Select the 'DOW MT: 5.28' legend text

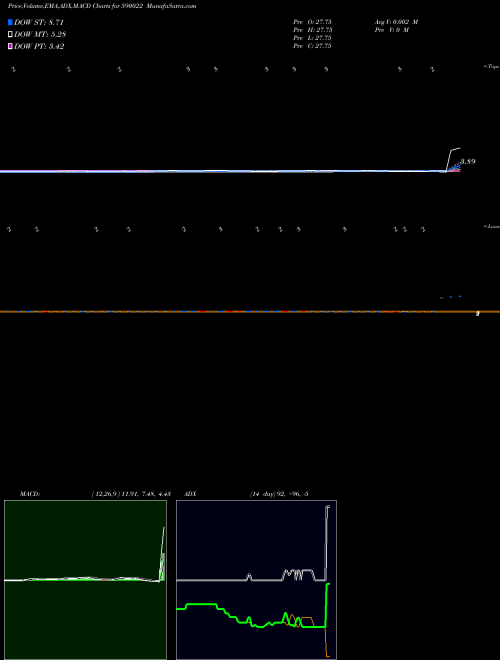(x=40, y=35)
